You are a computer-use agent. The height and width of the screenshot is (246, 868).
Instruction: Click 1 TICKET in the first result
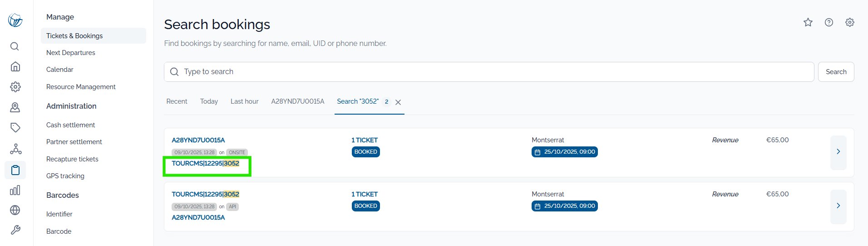(365, 140)
